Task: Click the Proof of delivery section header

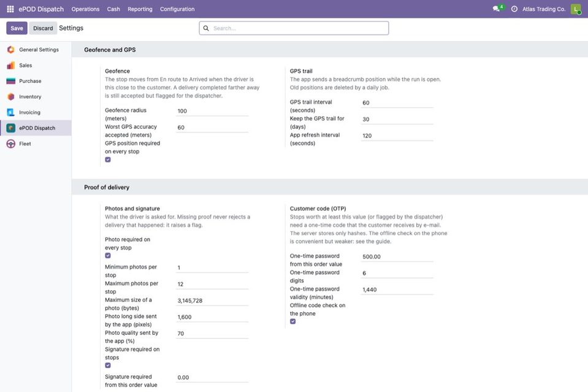Action: pyautogui.click(x=107, y=187)
